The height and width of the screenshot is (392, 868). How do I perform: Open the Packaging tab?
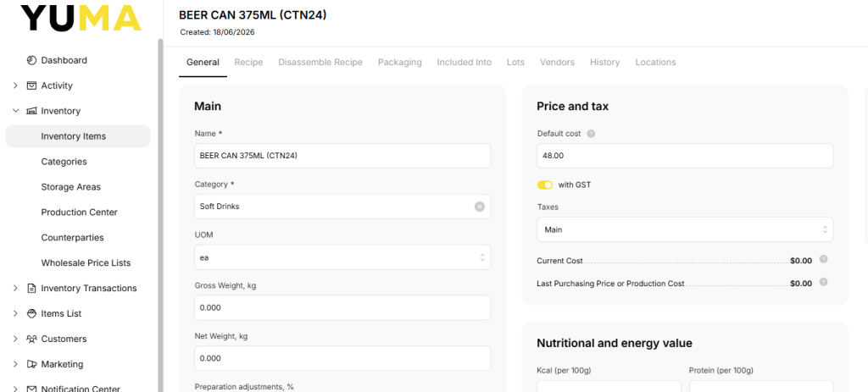[400, 63]
